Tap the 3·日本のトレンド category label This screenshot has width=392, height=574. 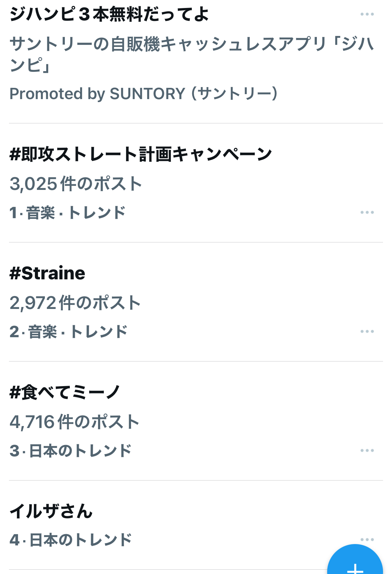coord(70,451)
